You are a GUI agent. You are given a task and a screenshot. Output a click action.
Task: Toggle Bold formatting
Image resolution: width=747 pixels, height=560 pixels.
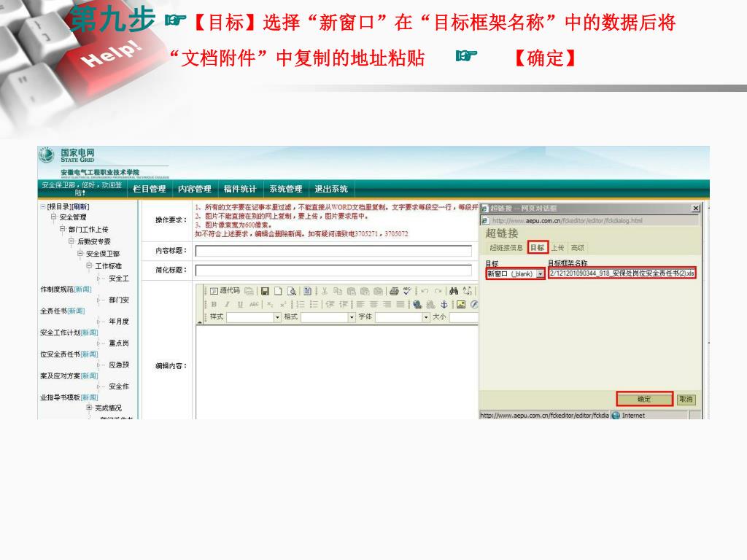click(214, 304)
